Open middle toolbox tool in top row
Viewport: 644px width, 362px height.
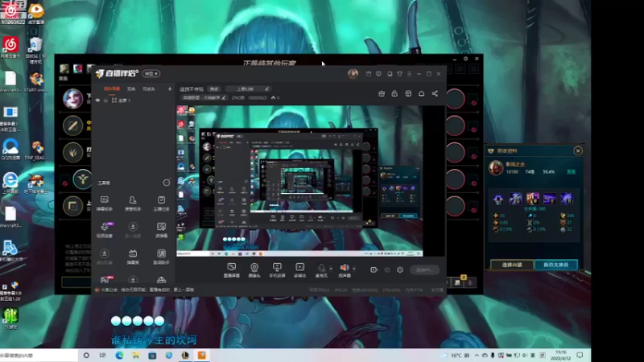coord(133,204)
